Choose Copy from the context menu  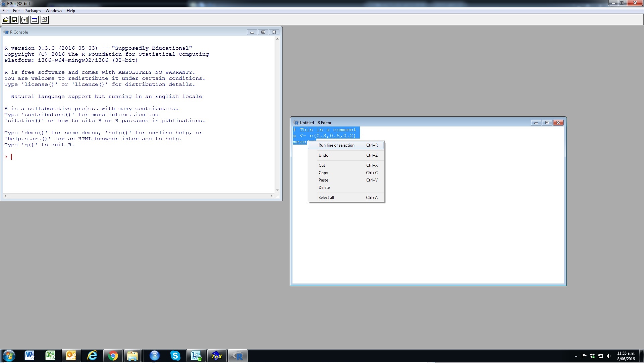click(346, 173)
